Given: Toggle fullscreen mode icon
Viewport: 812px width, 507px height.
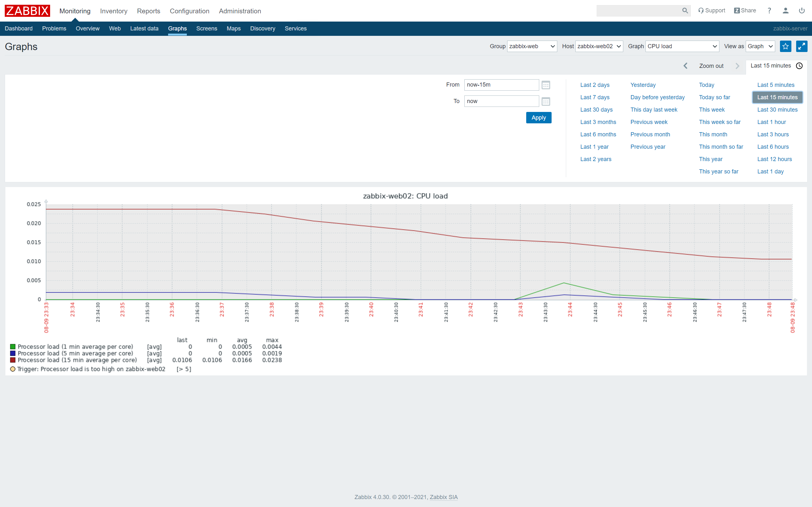Looking at the screenshot, I should click(802, 46).
